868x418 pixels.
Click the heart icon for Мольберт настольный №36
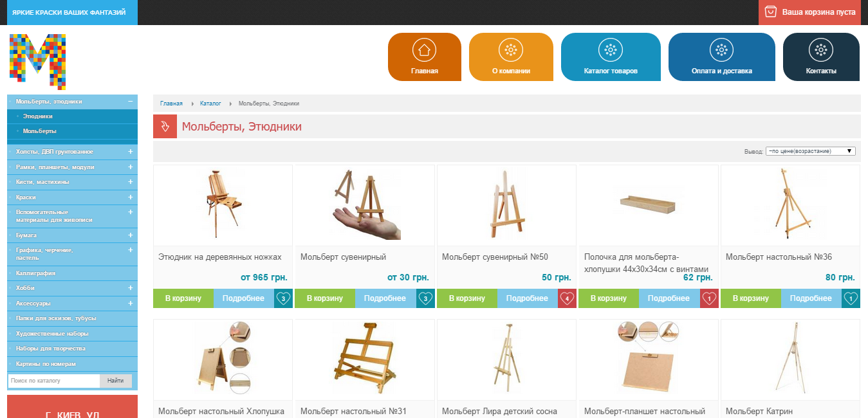tap(851, 298)
